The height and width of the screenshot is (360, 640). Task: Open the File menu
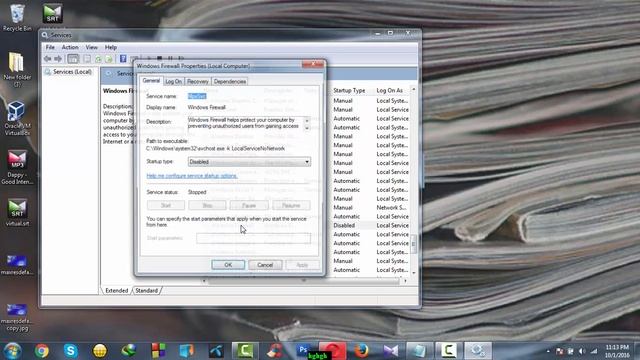[x=50, y=47]
